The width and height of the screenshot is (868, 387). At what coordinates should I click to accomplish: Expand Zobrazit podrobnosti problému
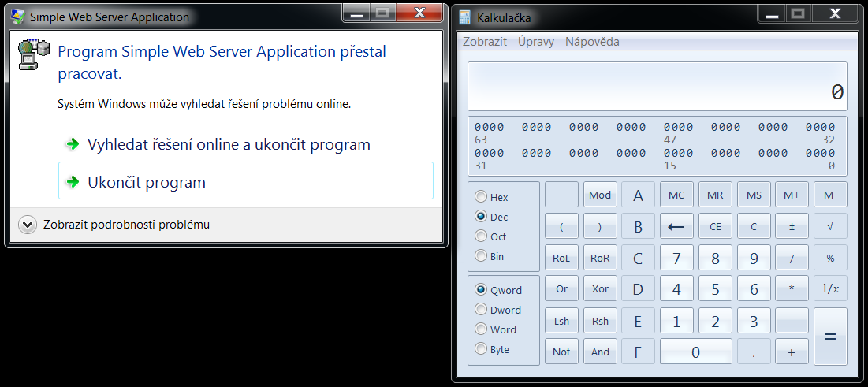tap(115, 225)
